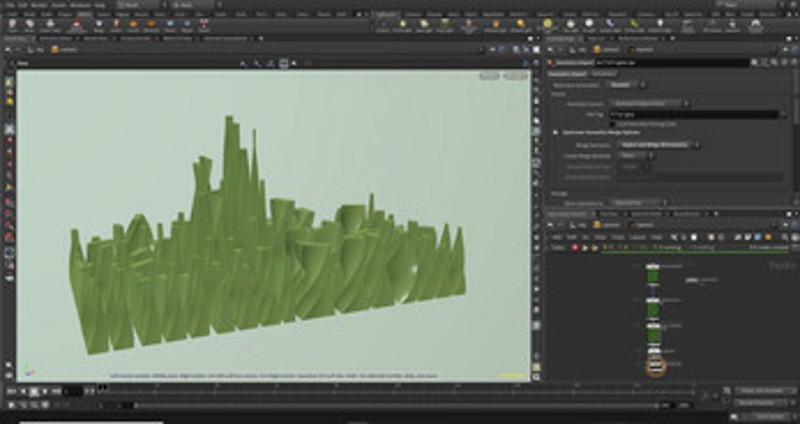Select the standalone node right of the chain
The width and height of the screenshot is (800, 424).
click(691, 280)
